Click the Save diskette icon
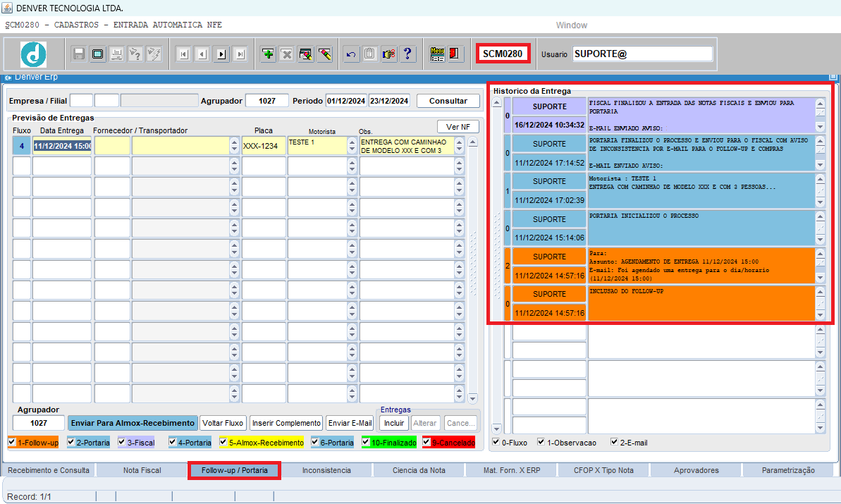 point(79,54)
